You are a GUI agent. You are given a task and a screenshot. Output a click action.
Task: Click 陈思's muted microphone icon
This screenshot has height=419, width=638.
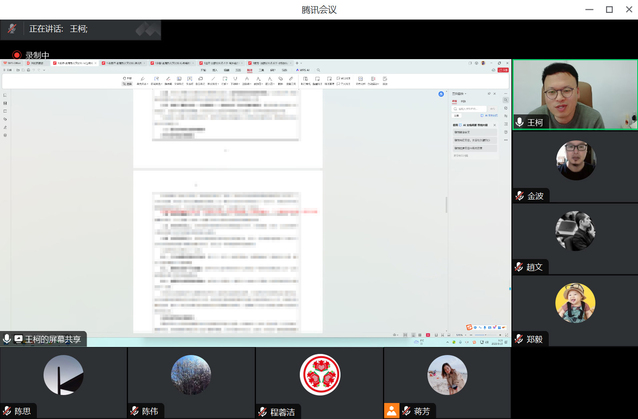pyautogui.click(x=7, y=411)
